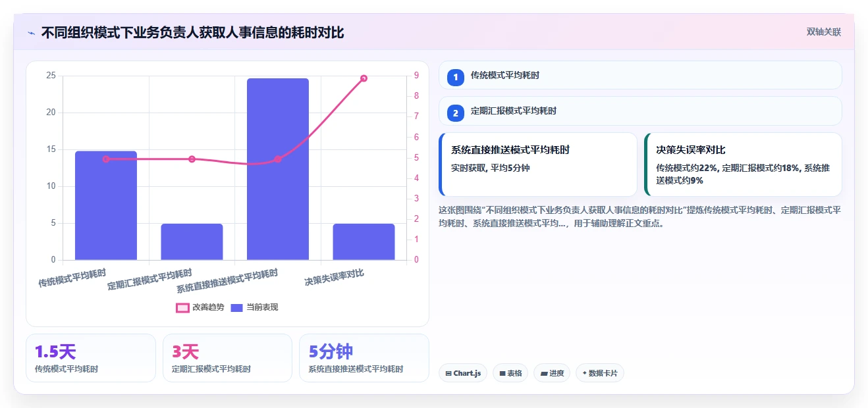The height and width of the screenshot is (408, 868).
Task: Click the Chart.js chip icon
Action: coord(448,373)
